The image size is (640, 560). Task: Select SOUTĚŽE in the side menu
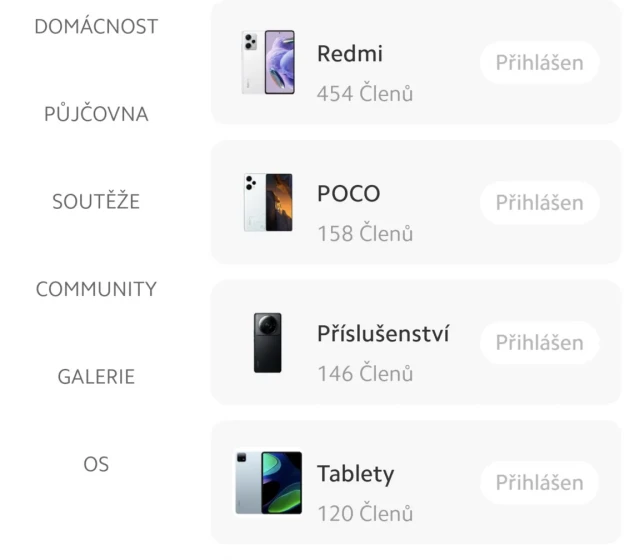point(96,202)
